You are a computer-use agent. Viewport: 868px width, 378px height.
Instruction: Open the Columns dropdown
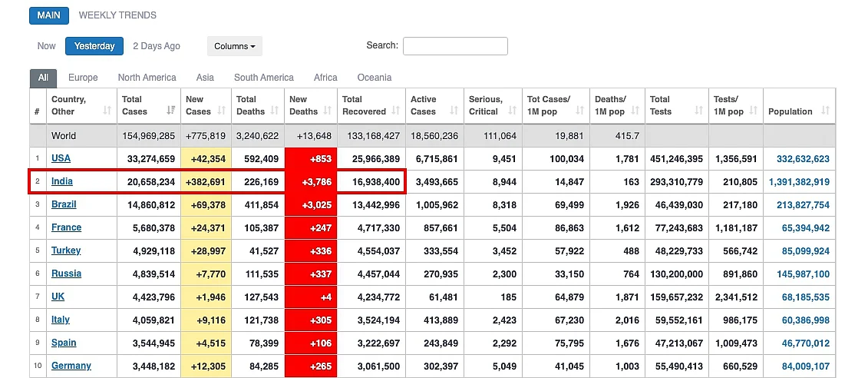[235, 46]
